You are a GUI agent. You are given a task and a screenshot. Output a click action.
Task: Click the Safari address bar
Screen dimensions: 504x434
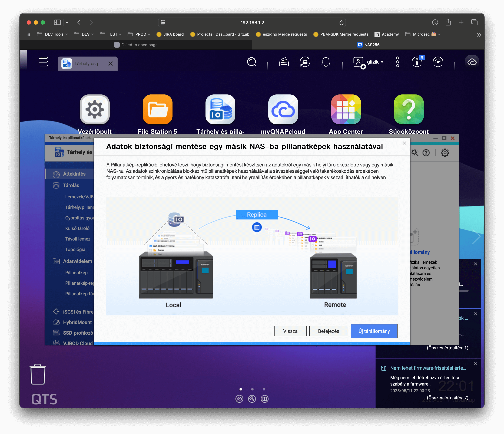point(252,22)
